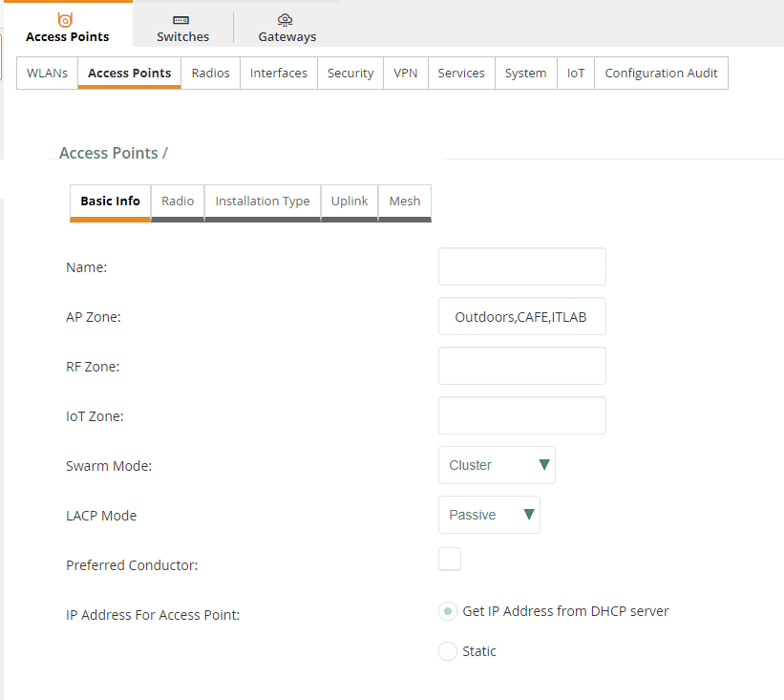Select the Basic Info sub-tab
Image resolution: width=784 pixels, height=700 pixels.
(x=110, y=202)
